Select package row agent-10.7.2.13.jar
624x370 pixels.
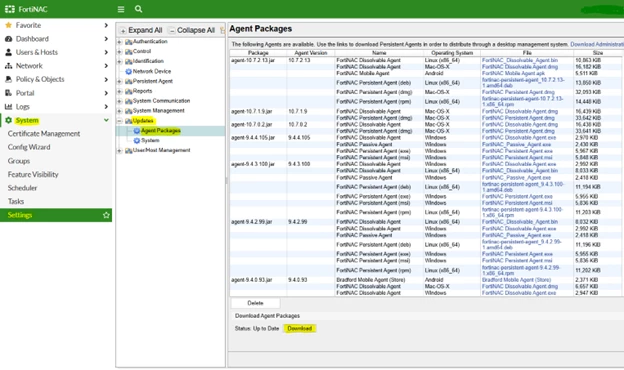pyautogui.click(x=253, y=60)
